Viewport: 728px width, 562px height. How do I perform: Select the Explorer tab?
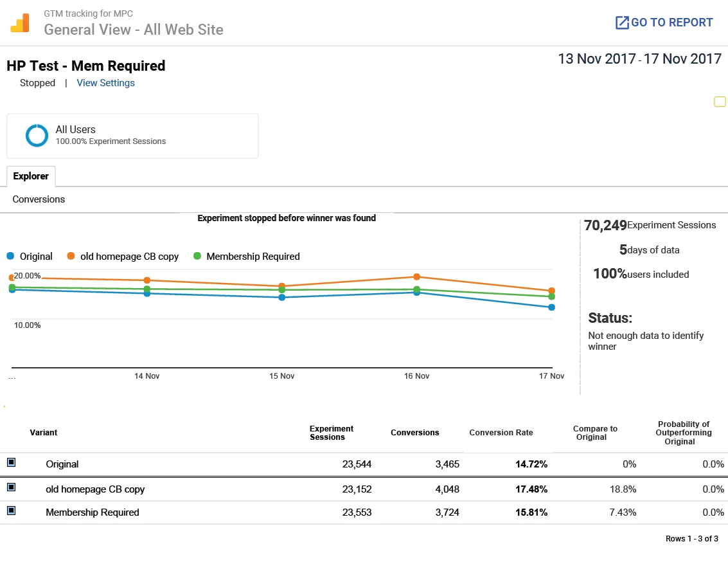coord(31,176)
